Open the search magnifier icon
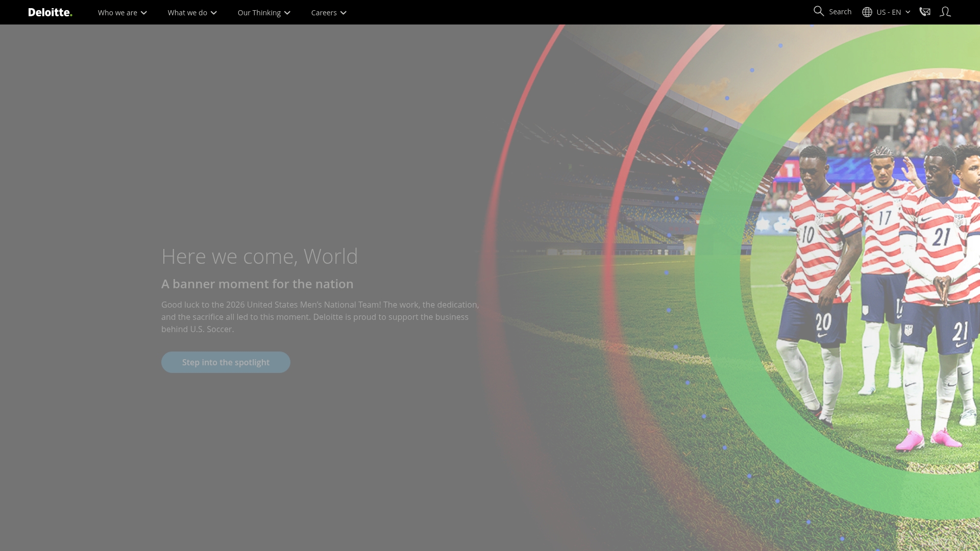The width and height of the screenshot is (980, 551). [819, 11]
